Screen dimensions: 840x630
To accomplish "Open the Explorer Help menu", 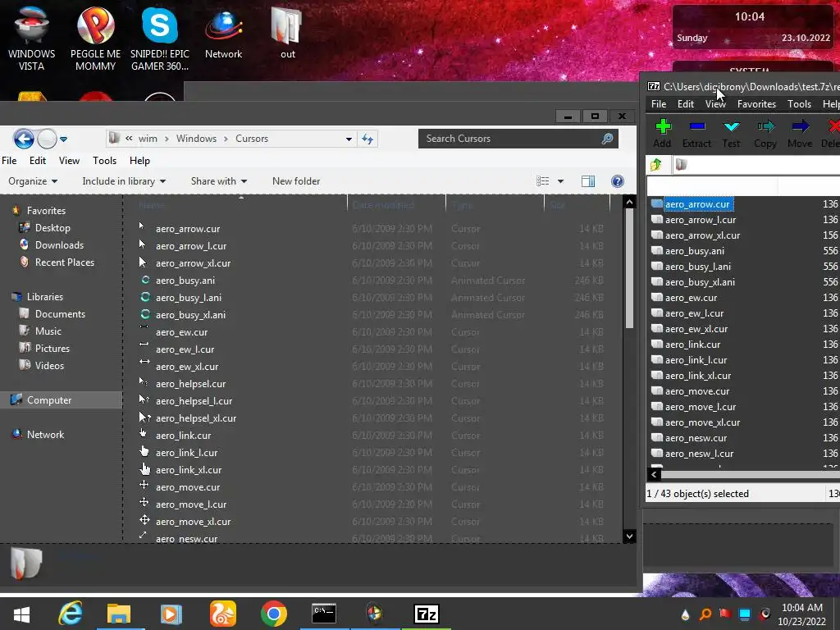I will point(139,161).
